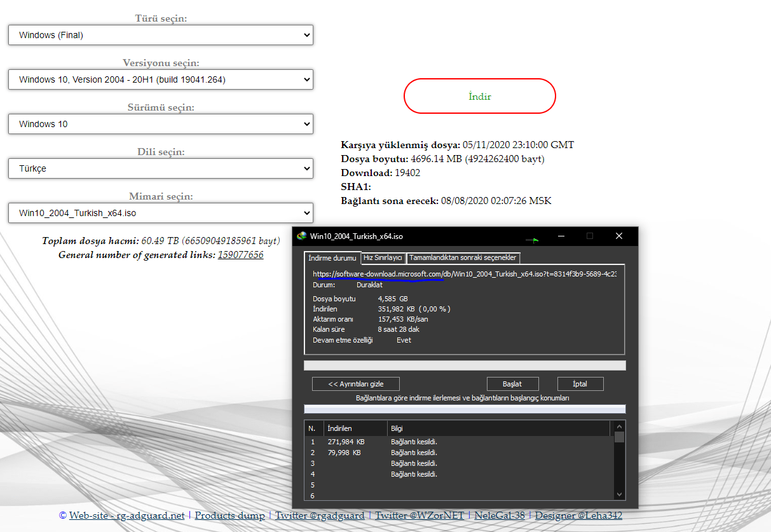Switch to the 'İndirme durumu' tab
The width and height of the screenshot is (771, 532).
(332, 257)
